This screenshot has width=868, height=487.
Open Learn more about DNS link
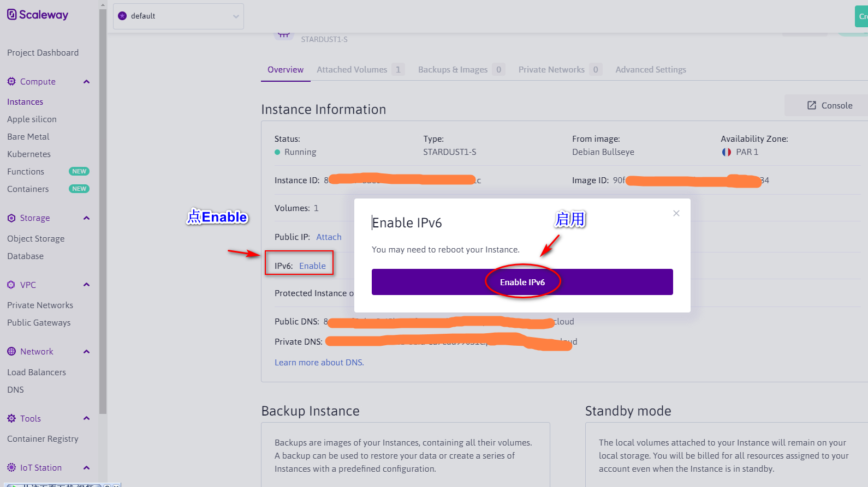(x=319, y=362)
